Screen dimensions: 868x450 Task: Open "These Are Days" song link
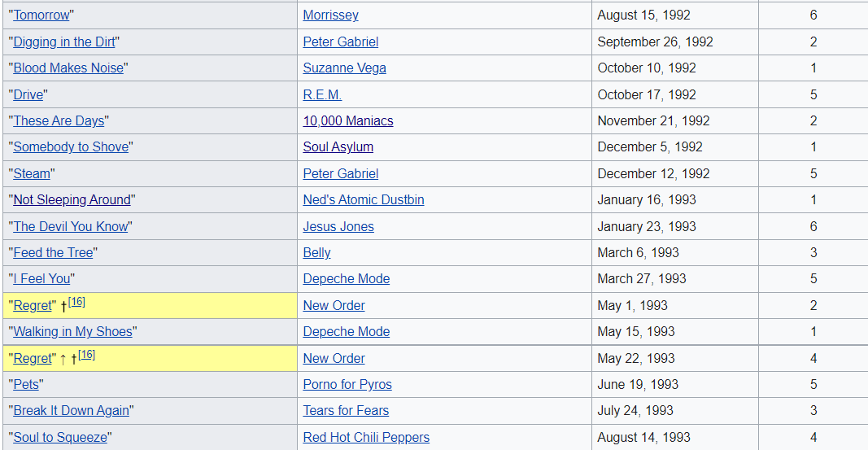pos(59,120)
